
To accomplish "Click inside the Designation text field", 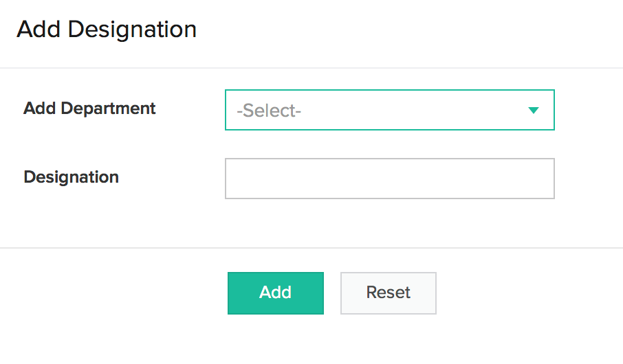I will point(389,179).
